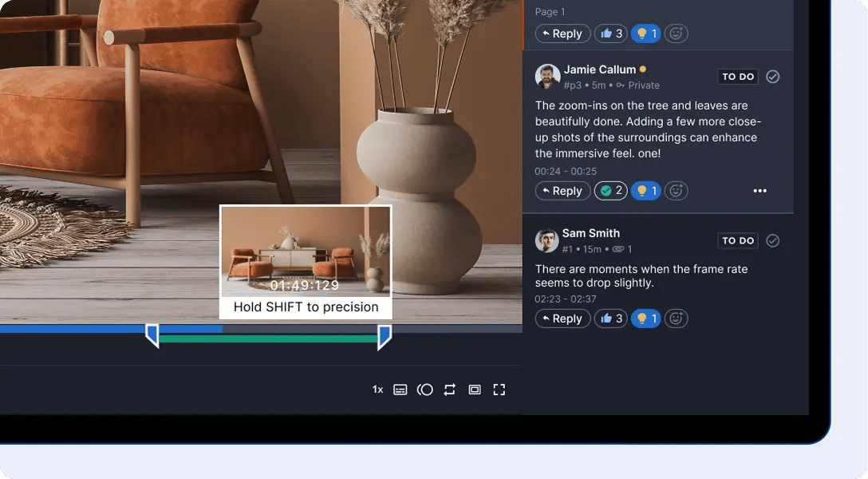Screen dimensions: 868x479
Task: Click the green checkmark reaction count on Jamie's comment
Action: click(x=610, y=190)
